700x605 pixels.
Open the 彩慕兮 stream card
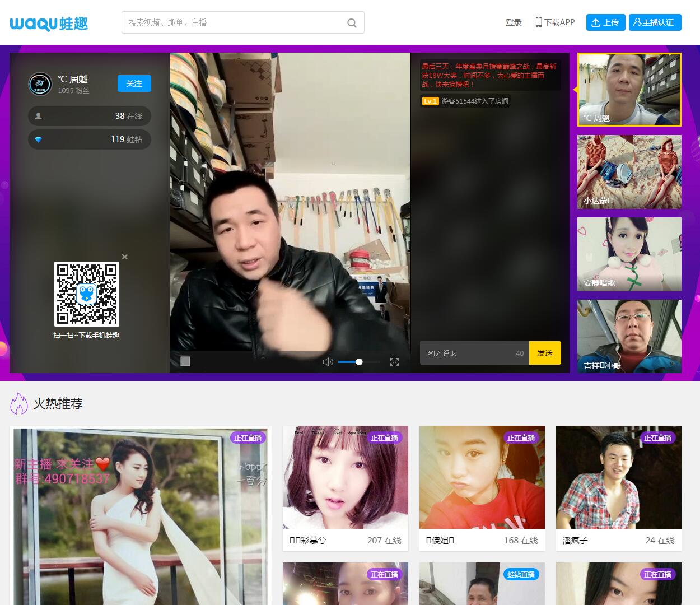point(346,488)
